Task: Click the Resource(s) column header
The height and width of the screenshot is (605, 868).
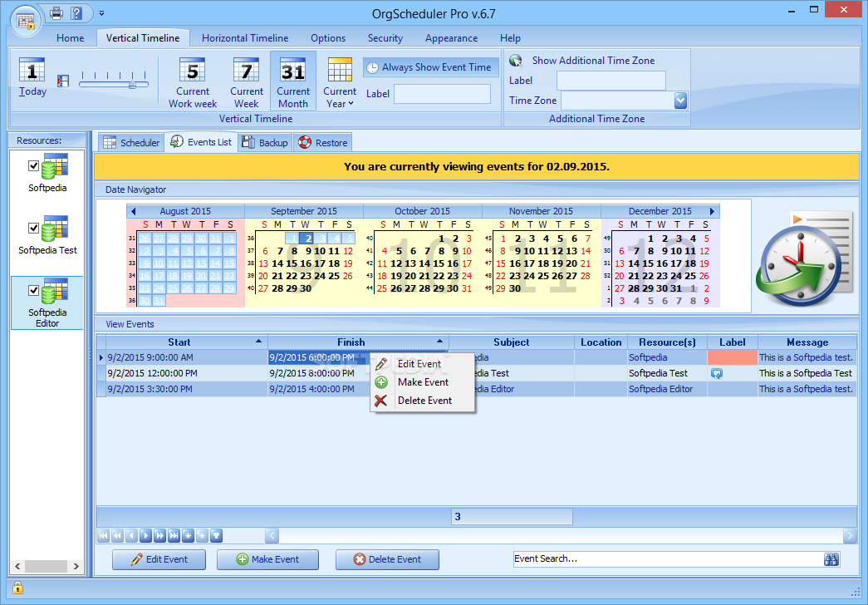Action: point(667,342)
